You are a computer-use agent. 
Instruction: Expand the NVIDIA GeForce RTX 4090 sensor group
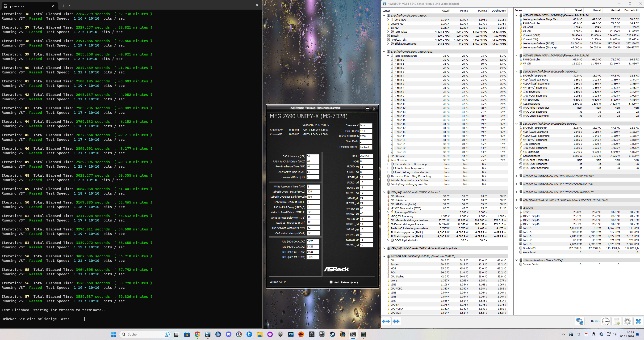click(517, 200)
